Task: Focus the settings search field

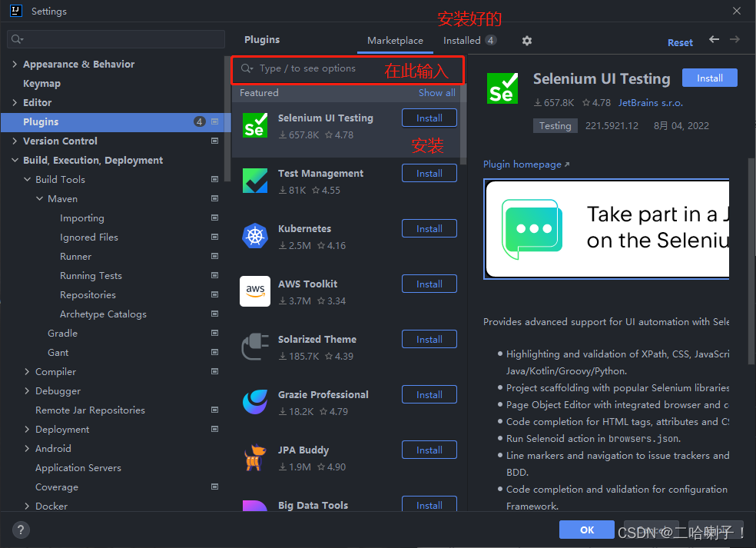Action: [x=116, y=39]
